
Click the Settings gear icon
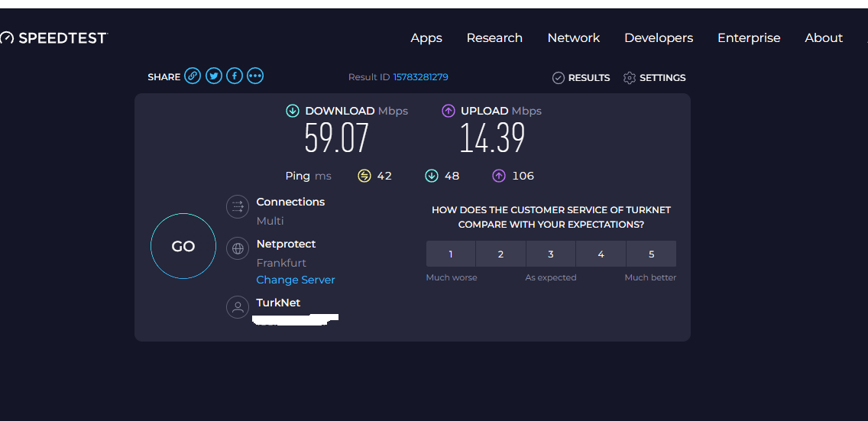point(630,78)
